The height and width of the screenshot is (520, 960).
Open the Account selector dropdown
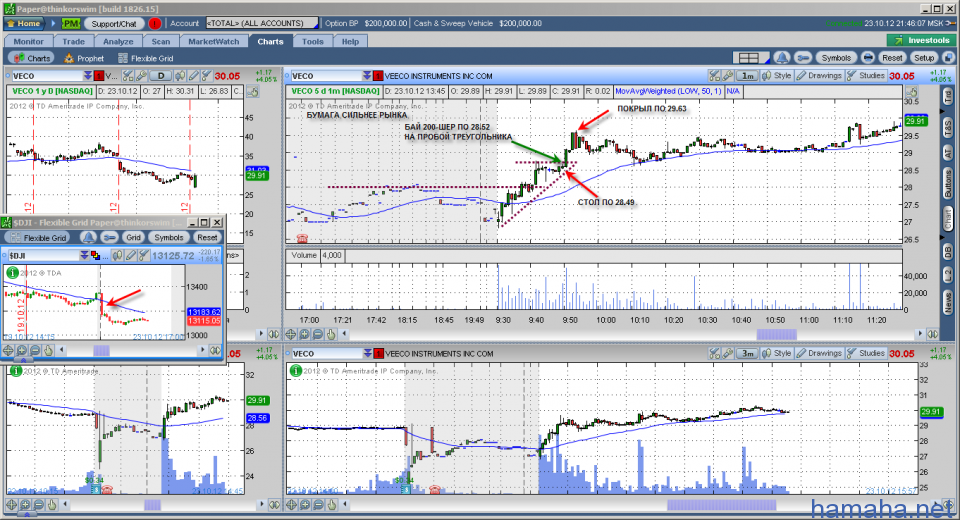point(262,23)
